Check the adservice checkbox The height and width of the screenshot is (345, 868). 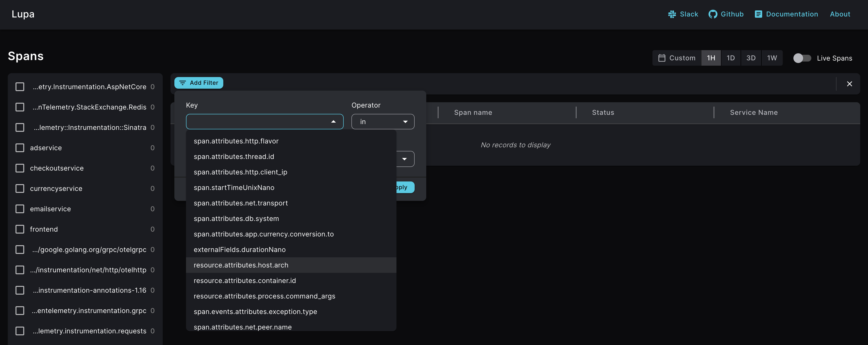tap(20, 148)
